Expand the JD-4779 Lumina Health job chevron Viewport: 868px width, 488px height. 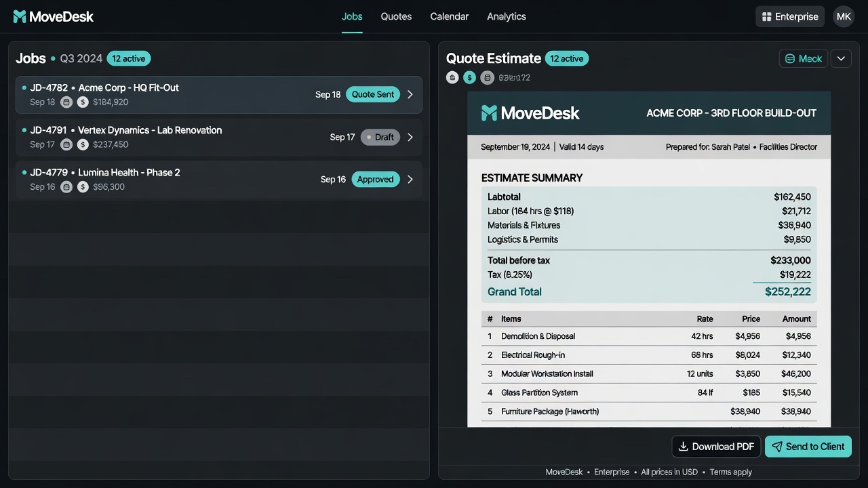410,179
